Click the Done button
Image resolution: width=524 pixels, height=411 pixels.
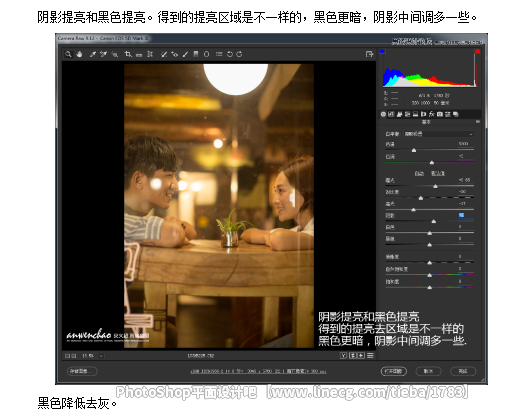point(463,371)
